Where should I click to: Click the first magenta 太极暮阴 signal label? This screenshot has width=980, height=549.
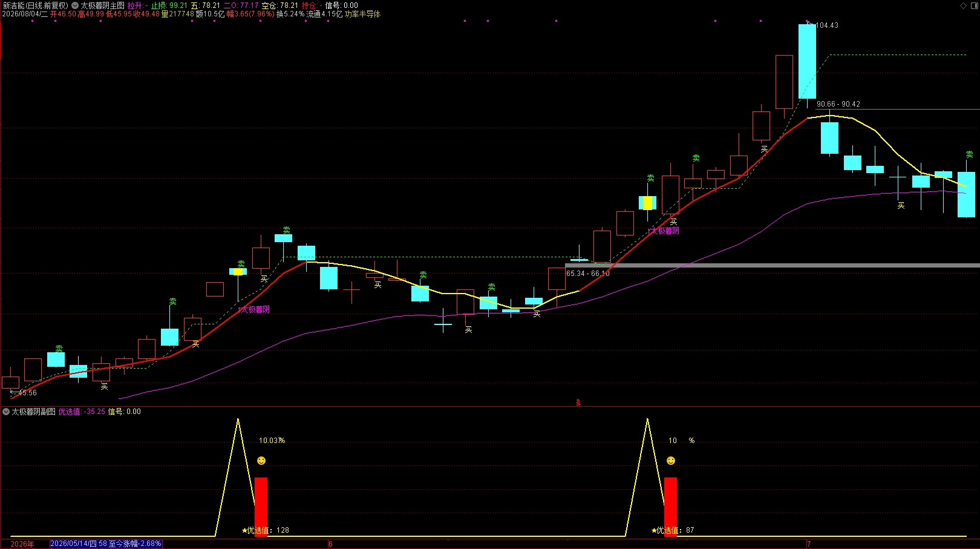[x=254, y=309]
